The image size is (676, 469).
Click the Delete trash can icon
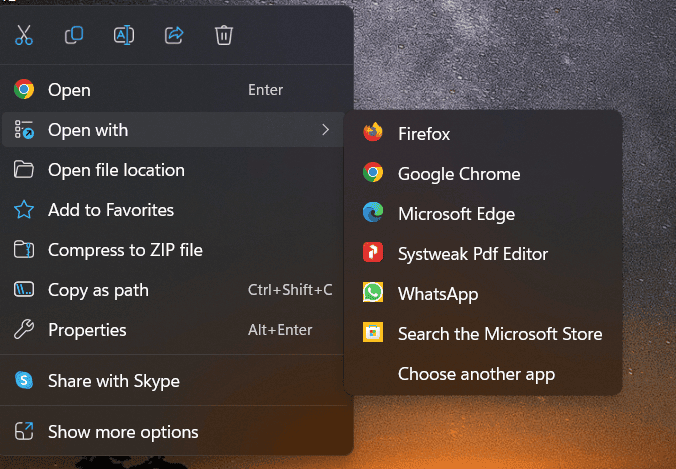click(224, 36)
